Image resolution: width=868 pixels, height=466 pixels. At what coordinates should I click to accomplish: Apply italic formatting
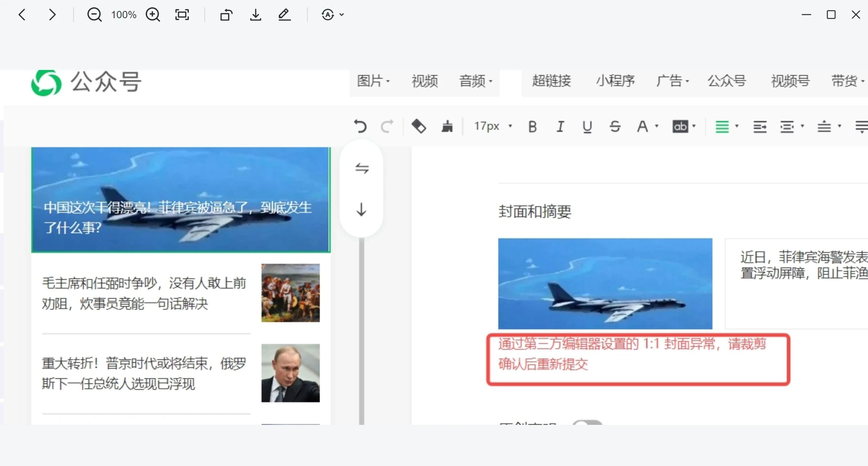click(x=560, y=126)
